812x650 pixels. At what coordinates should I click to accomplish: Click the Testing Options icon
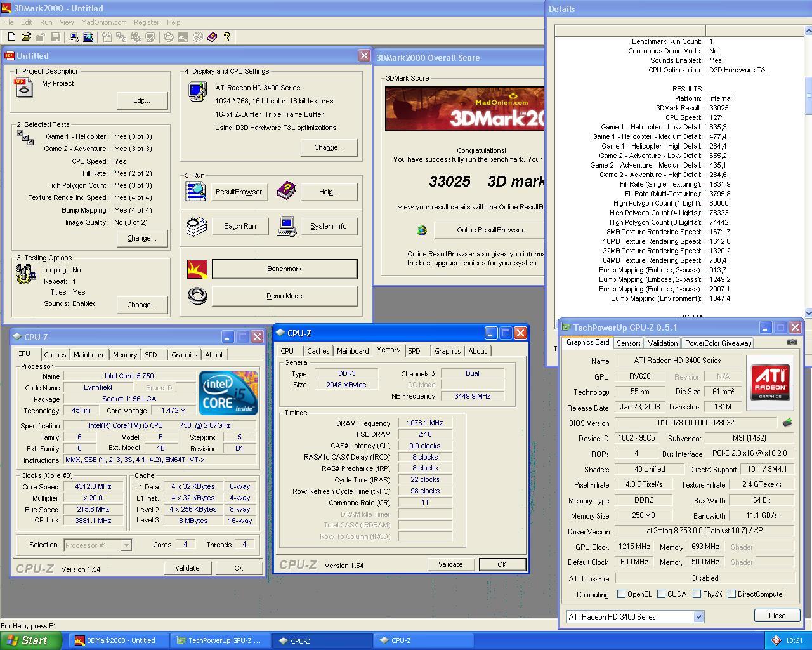25,274
